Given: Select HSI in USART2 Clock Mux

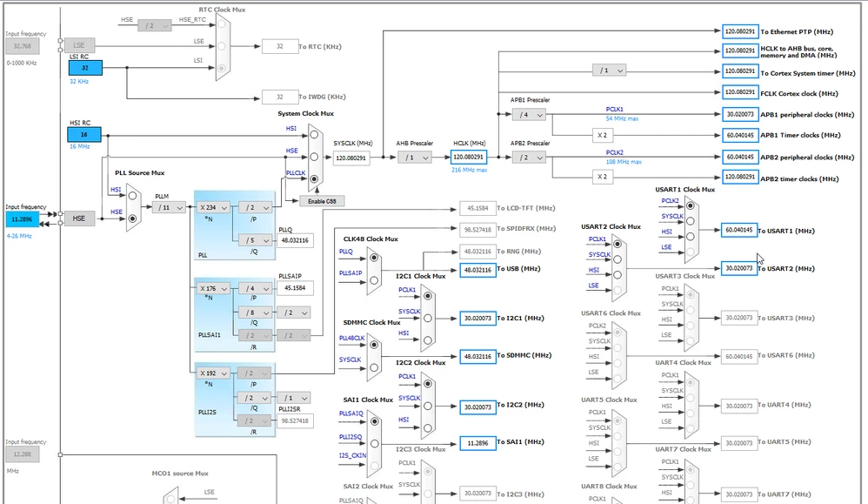Looking at the screenshot, I should 618,275.
